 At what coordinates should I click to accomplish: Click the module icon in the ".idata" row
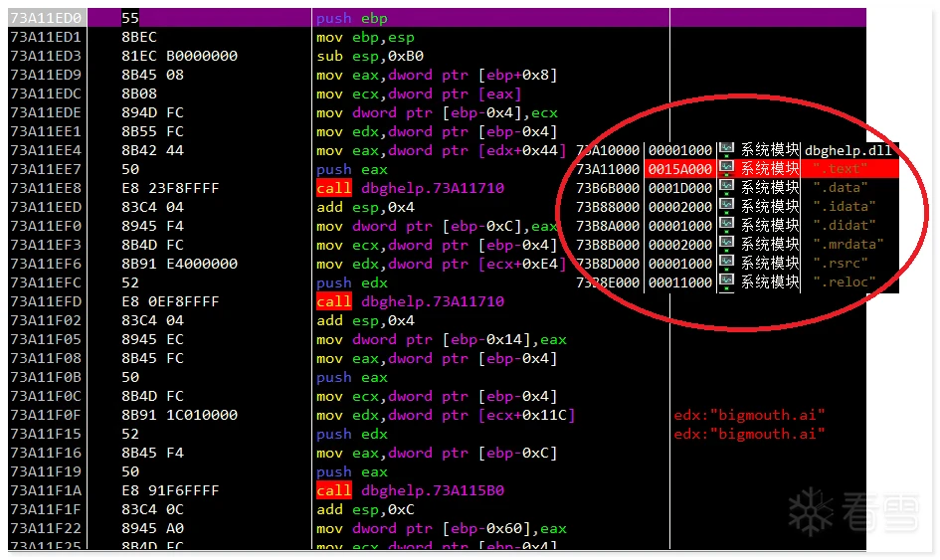[726, 206]
